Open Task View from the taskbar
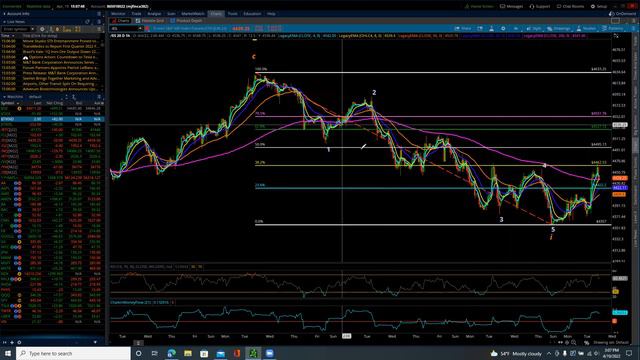This screenshot has width=640, height=360. pos(155,353)
